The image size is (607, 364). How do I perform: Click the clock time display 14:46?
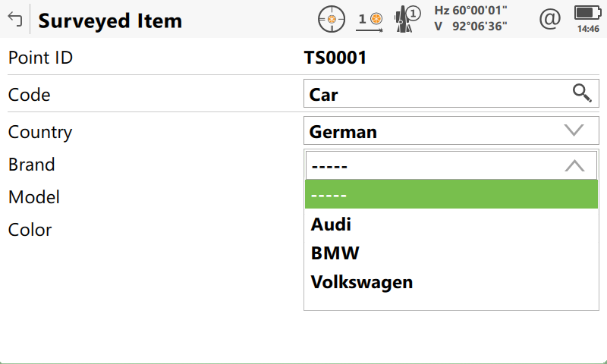588,29
